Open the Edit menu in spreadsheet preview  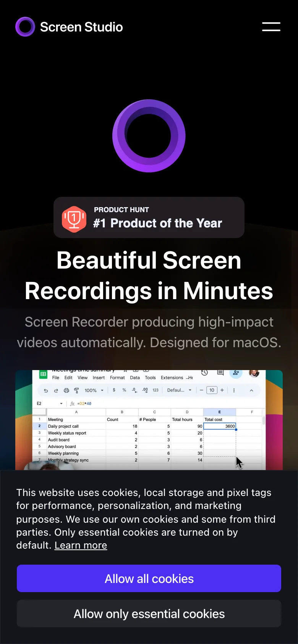click(x=68, y=378)
